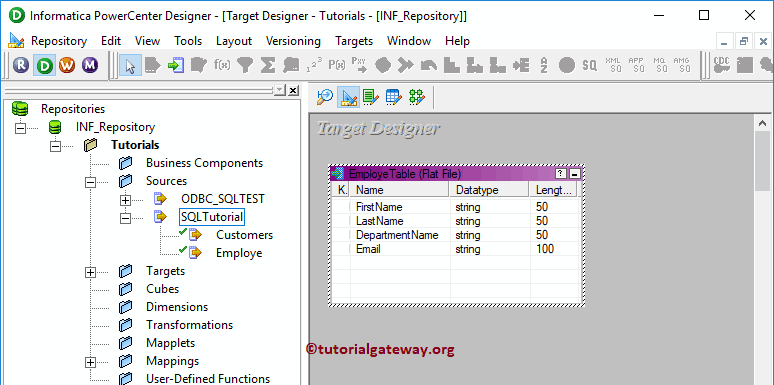Select the Dimensions folder

(x=177, y=307)
